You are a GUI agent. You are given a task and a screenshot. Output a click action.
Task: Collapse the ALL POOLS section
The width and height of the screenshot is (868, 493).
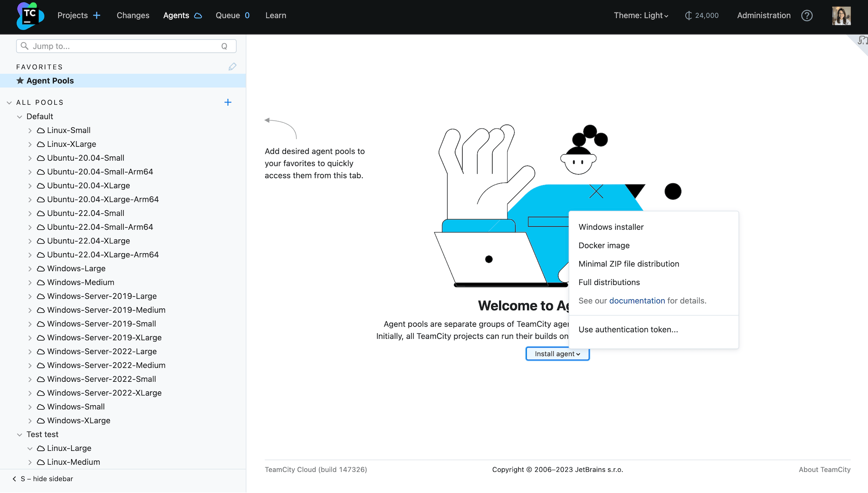pyautogui.click(x=9, y=103)
